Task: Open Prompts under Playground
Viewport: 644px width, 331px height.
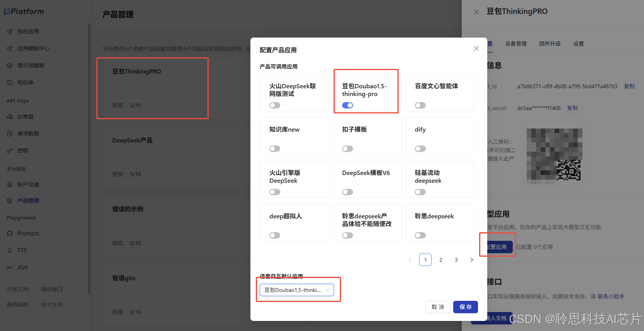Action: (x=28, y=233)
